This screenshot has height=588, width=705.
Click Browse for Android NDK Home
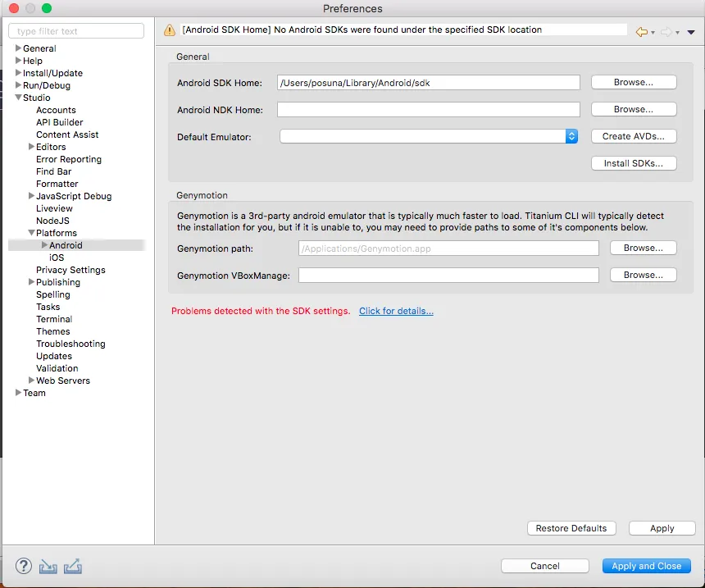coord(634,109)
